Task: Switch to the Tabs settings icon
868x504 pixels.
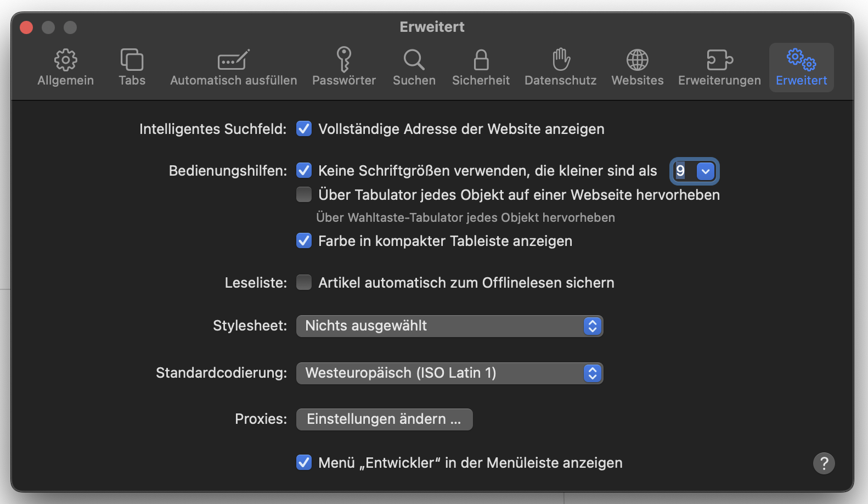Action: tap(132, 60)
